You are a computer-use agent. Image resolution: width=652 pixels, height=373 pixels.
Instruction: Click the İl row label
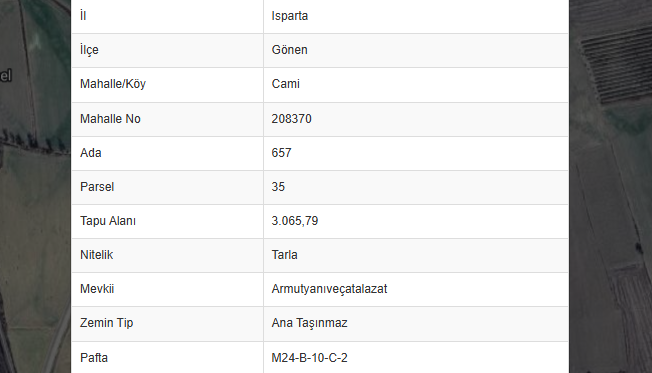coord(83,16)
